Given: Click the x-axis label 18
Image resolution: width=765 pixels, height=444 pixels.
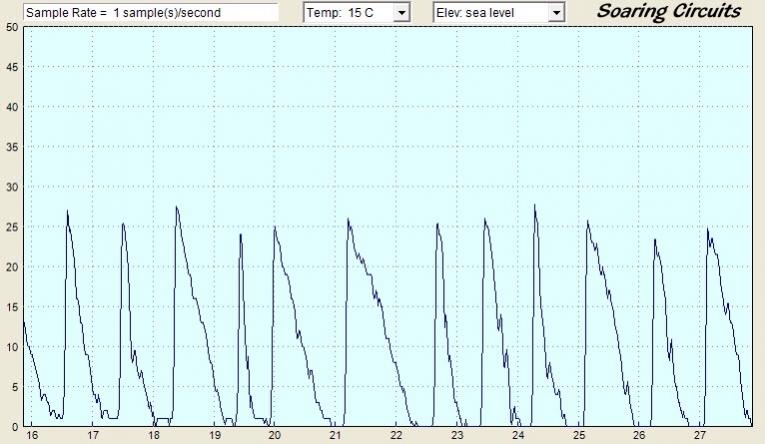Looking at the screenshot, I should [x=154, y=435].
